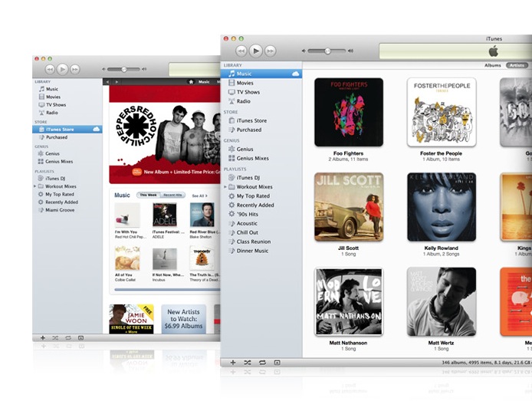Viewport: 532px width, 401px height.
Task: Open ADELE iTunes Festival album
Action: coord(165,215)
